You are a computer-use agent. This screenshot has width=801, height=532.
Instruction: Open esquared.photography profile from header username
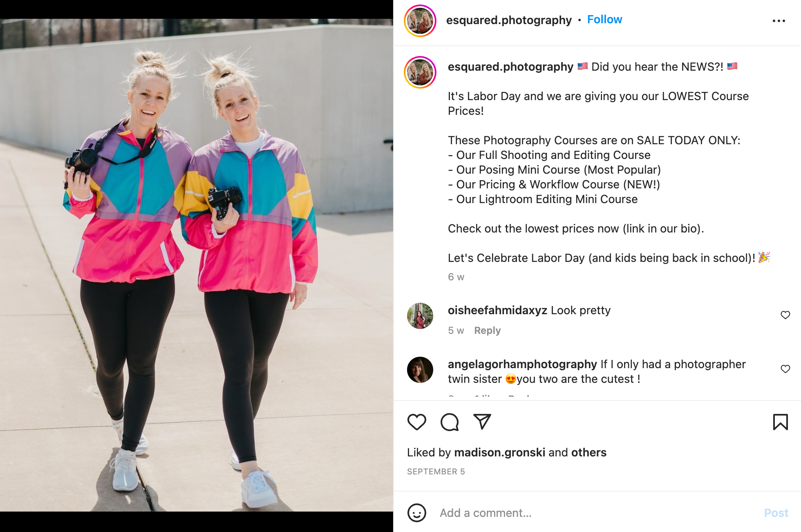(x=509, y=20)
